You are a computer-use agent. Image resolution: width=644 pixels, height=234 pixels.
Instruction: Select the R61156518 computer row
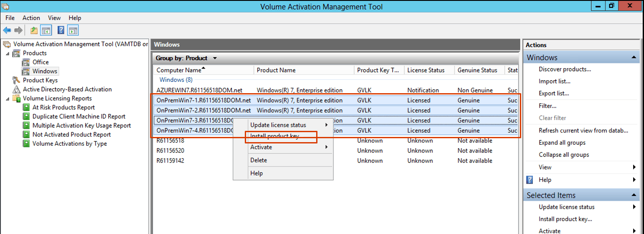point(336,140)
